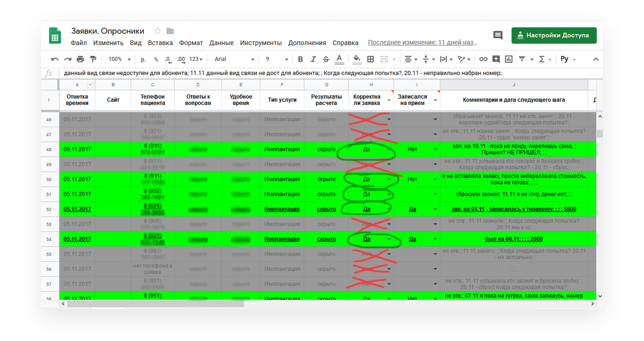Open horizontal align options
Screen dimensions: 644x341
410,59
